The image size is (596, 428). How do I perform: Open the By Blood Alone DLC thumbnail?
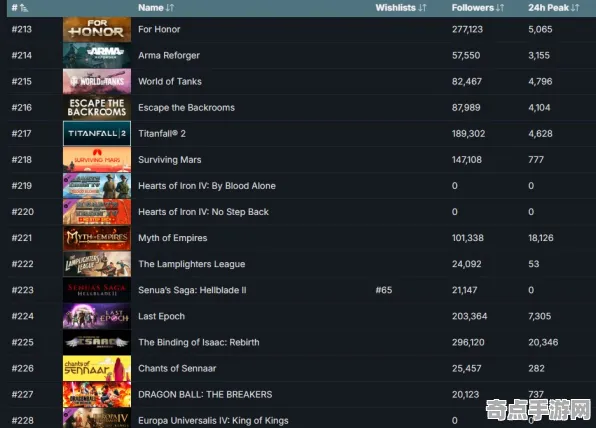pyautogui.click(x=97, y=186)
